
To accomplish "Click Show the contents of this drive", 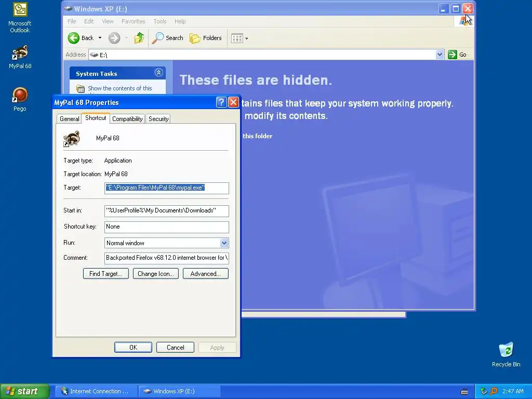I will (120, 88).
